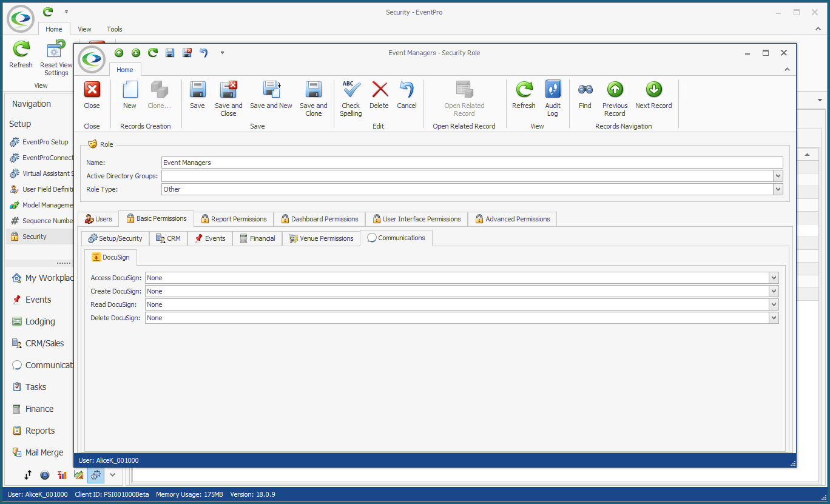The width and height of the screenshot is (830, 504).
Task: Select the DocuSign tab
Action: (x=111, y=257)
